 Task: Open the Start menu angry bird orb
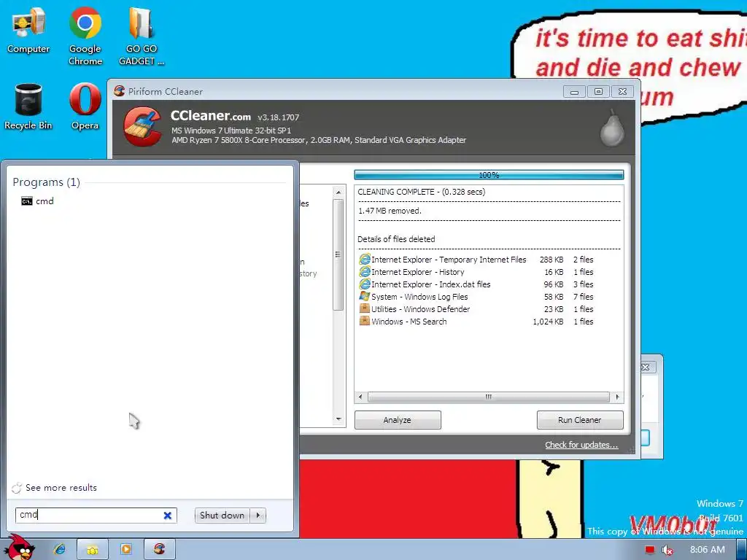[19, 548]
